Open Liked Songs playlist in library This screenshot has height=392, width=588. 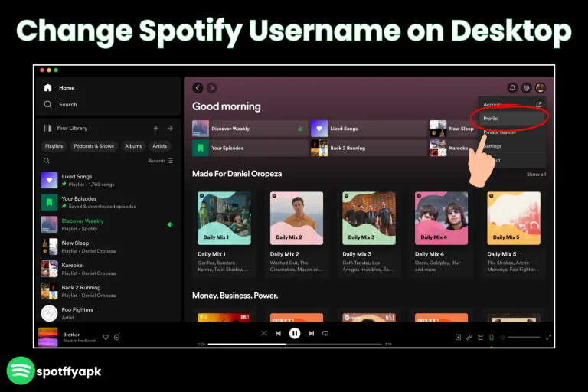[x=107, y=180]
